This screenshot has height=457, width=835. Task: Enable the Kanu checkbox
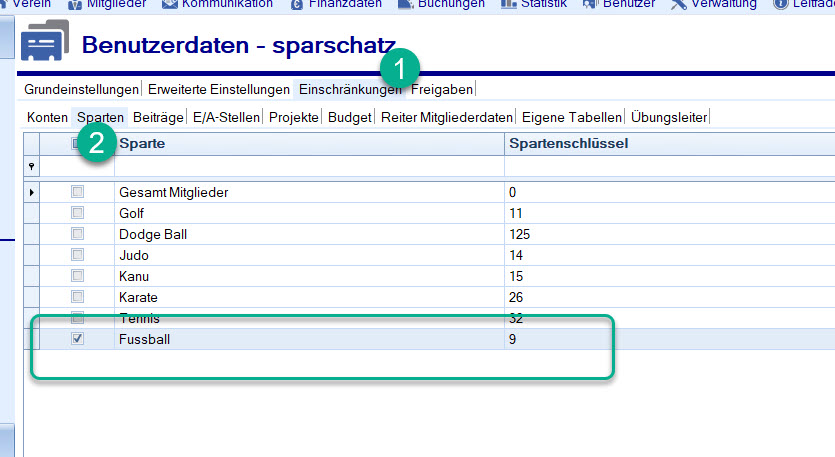coord(77,276)
